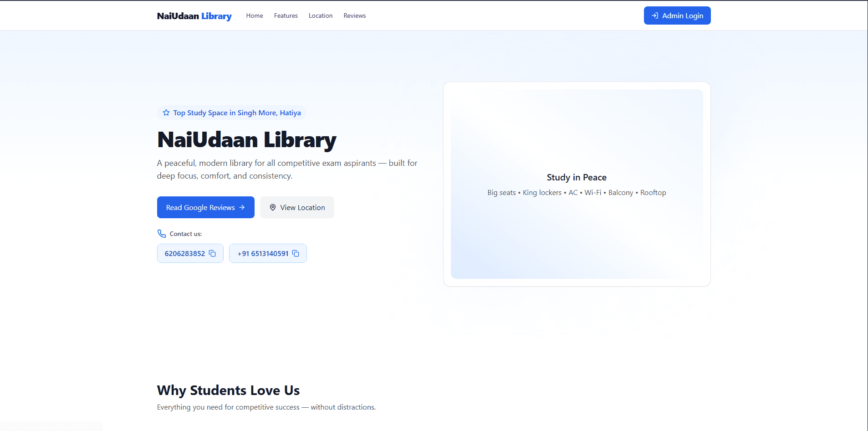This screenshot has height=431, width=868.
Task: Open the Features navigation item
Action: coord(286,15)
